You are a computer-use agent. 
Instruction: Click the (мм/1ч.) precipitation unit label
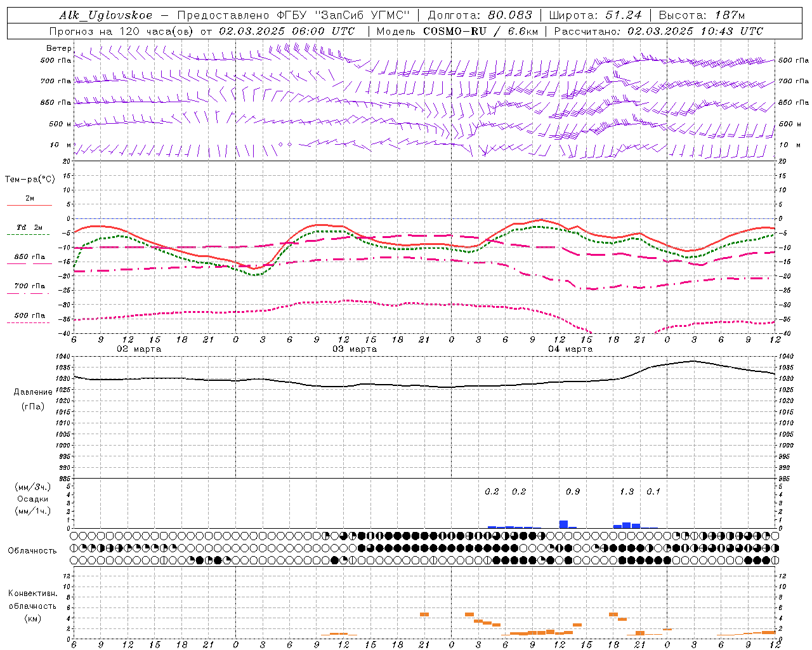32,511
